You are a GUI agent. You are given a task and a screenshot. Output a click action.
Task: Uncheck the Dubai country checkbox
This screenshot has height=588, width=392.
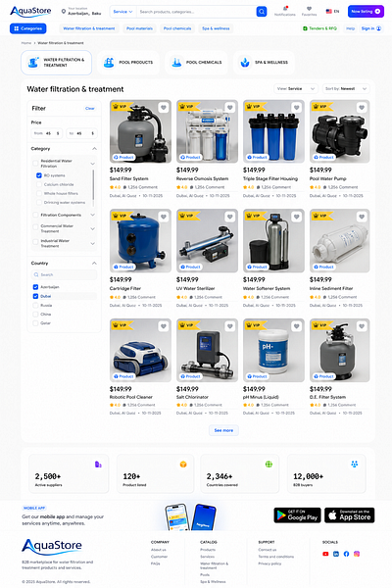35,296
